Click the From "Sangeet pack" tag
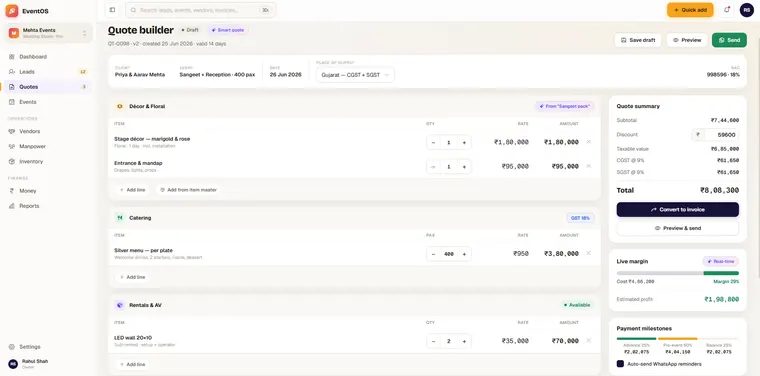 pos(565,106)
